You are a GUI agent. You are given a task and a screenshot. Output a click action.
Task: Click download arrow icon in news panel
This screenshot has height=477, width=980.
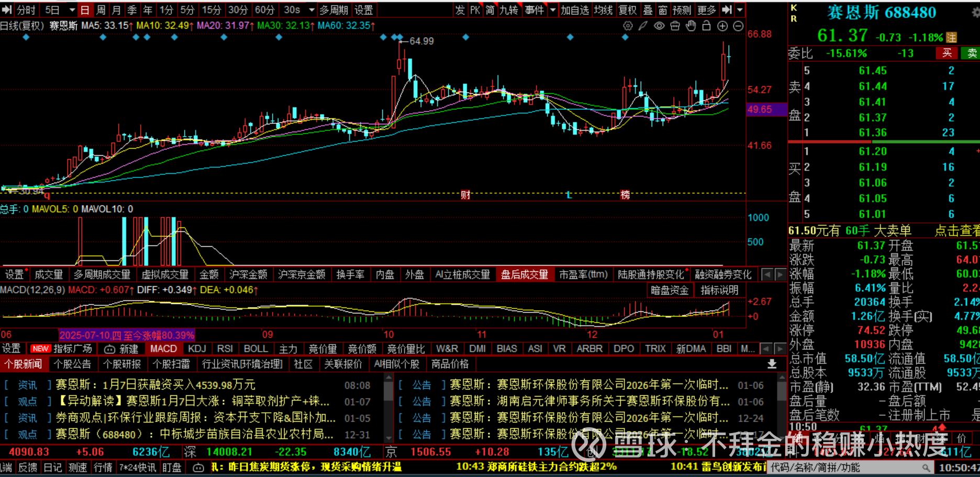tap(772, 364)
